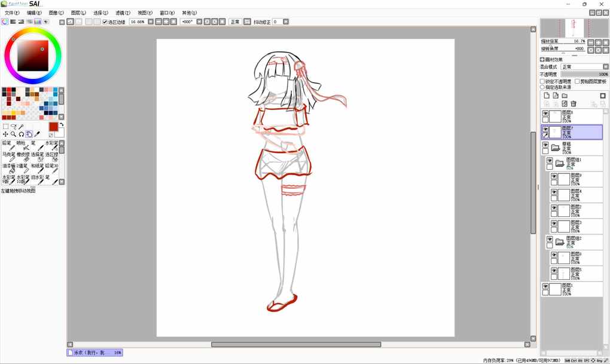
Task: Choose the 马克笔 marker brush
Action: click(9, 157)
